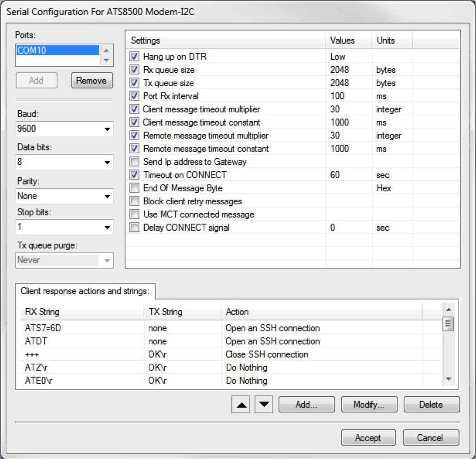Click the Modify... button
Viewport: 476px width, 459px height.
coord(369,404)
